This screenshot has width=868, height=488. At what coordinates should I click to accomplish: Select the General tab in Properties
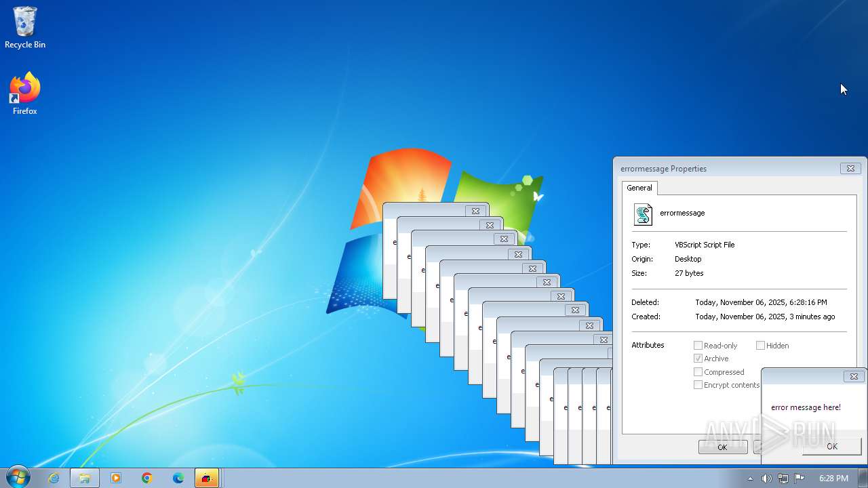click(x=639, y=188)
